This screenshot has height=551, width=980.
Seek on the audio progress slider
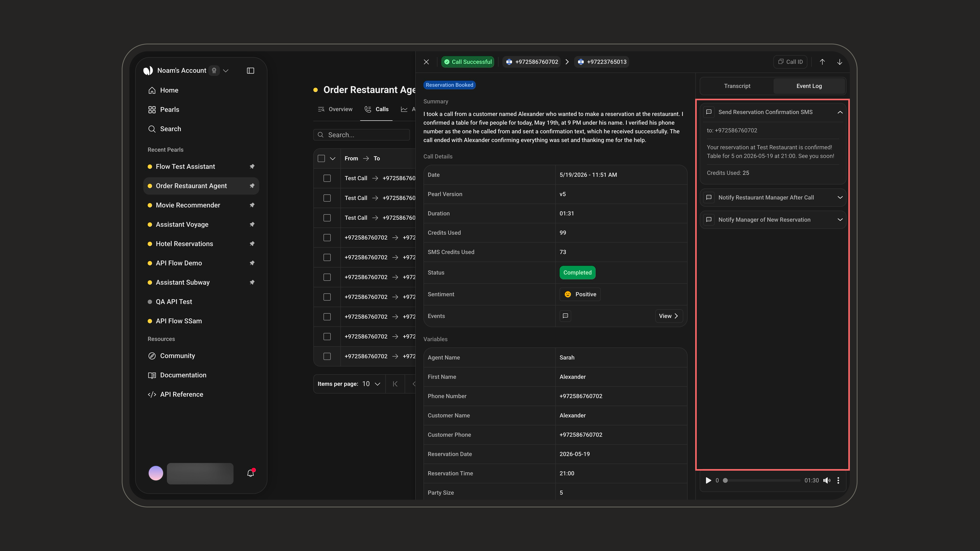pyautogui.click(x=762, y=480)
